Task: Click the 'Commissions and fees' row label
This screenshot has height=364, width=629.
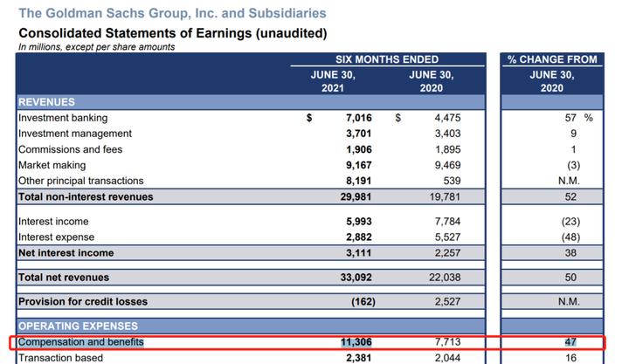Action: (x=70, y=149)
